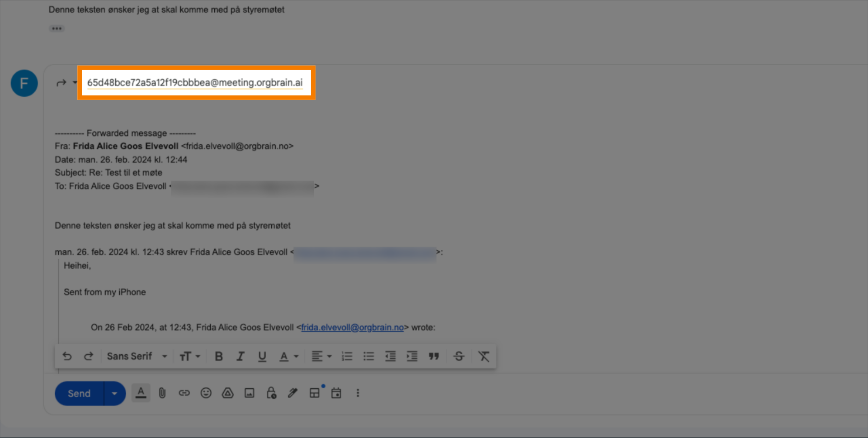Toggle bold formatting
Screen dimensions: 868x438
pyautogui.click(x=219, y=357)
